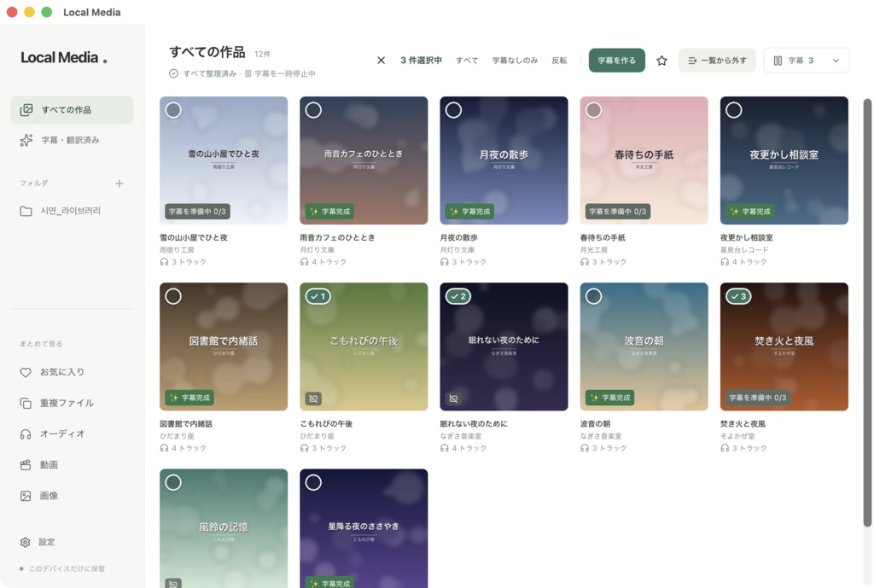Click the 字幕完成 badge on 雨音カフェのひととき
Viewport: 874px width, 588px height.
330,212
